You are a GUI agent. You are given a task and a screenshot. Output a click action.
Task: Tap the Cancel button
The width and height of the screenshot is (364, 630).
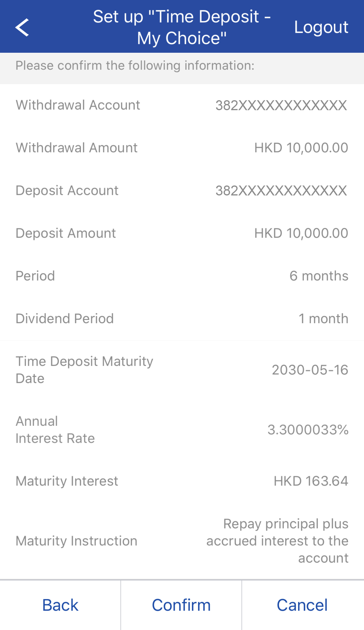coord(302,605)
